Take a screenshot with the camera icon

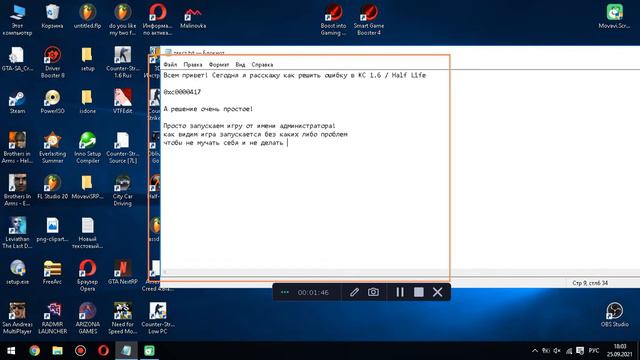point(373,292)
